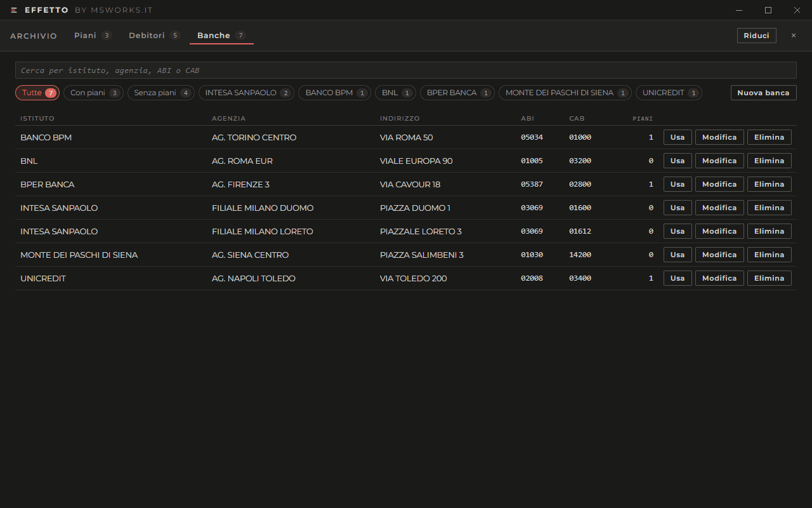812x508 pixels.
Task: Click the AG. TORINO CENTRO agency cell
Action: pos(254,137)
